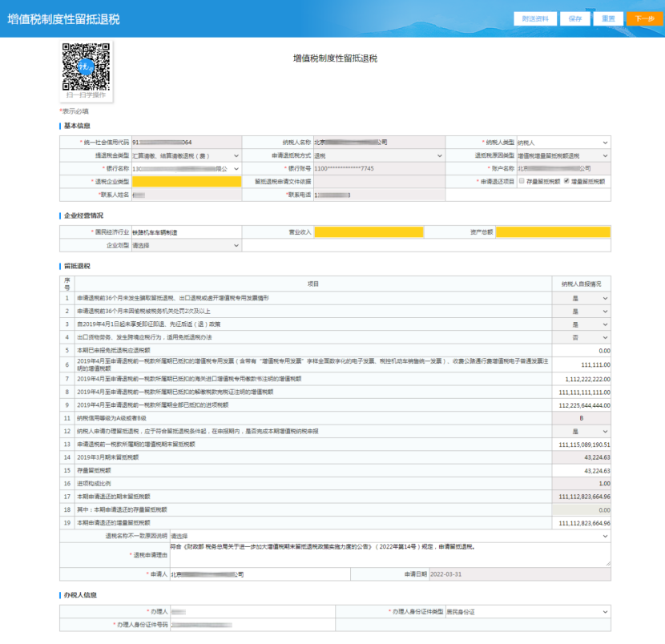Image resolution: width=665 pixels, height=644 pixels.
Task: Click the 办理人 name field
Action: [252, 612]
